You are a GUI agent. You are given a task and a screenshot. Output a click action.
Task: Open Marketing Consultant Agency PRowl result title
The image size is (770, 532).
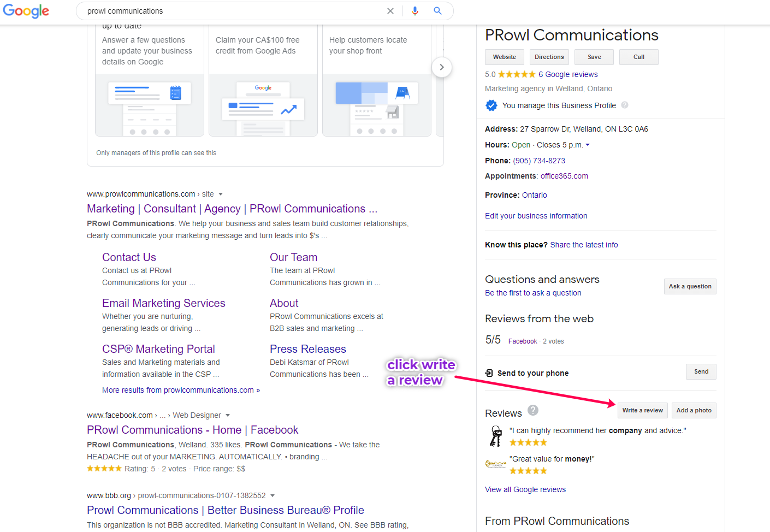point(232,209)
